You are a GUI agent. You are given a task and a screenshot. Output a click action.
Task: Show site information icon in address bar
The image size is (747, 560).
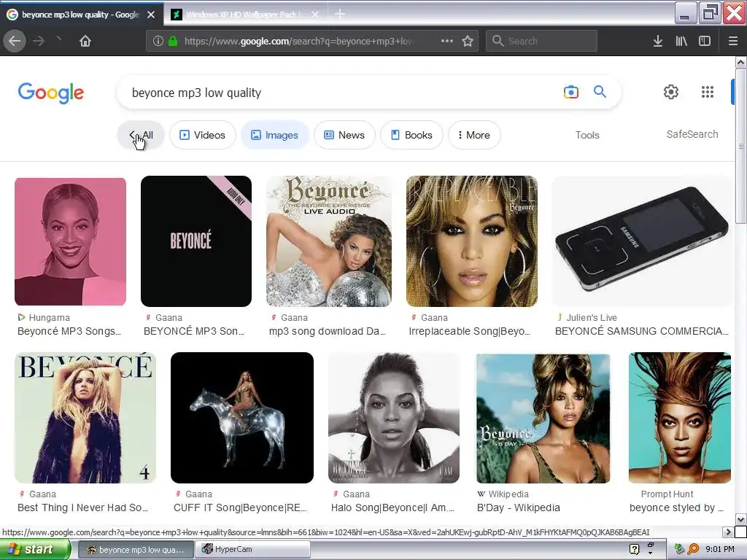pyautogui.click(x=158, y=41)
